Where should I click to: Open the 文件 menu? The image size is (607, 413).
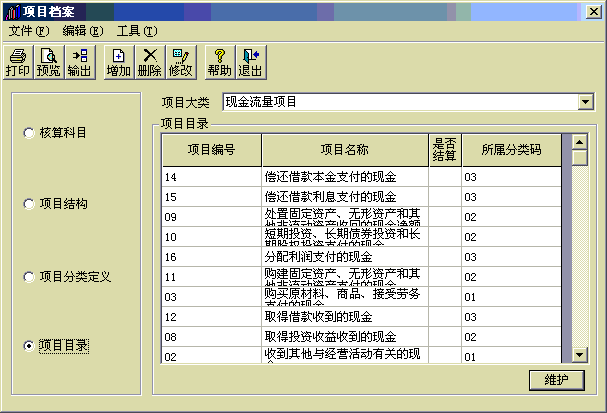click(28, 31)
